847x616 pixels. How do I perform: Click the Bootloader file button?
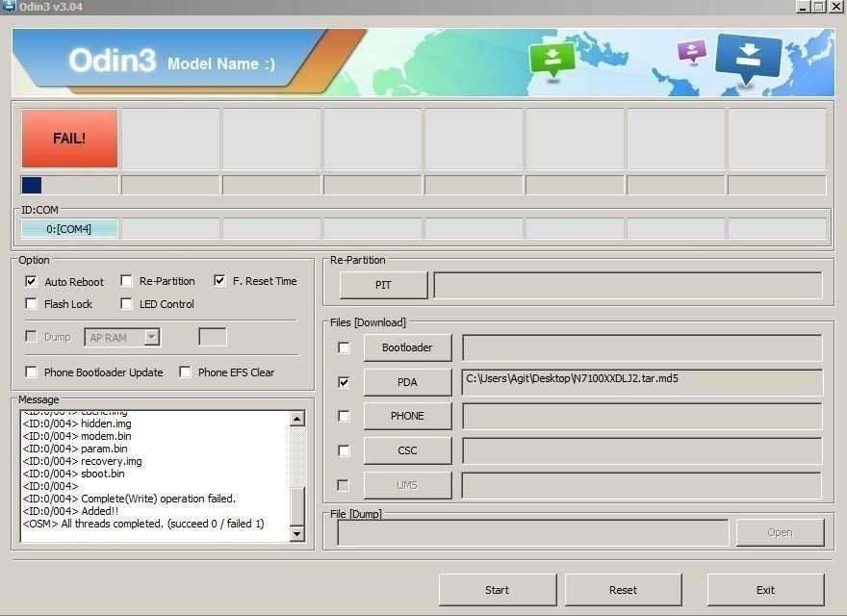407,347
